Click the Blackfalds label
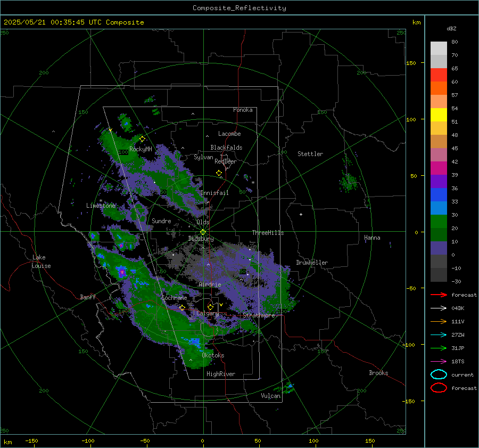The image size is (479, 448). (x=226, y=148)
